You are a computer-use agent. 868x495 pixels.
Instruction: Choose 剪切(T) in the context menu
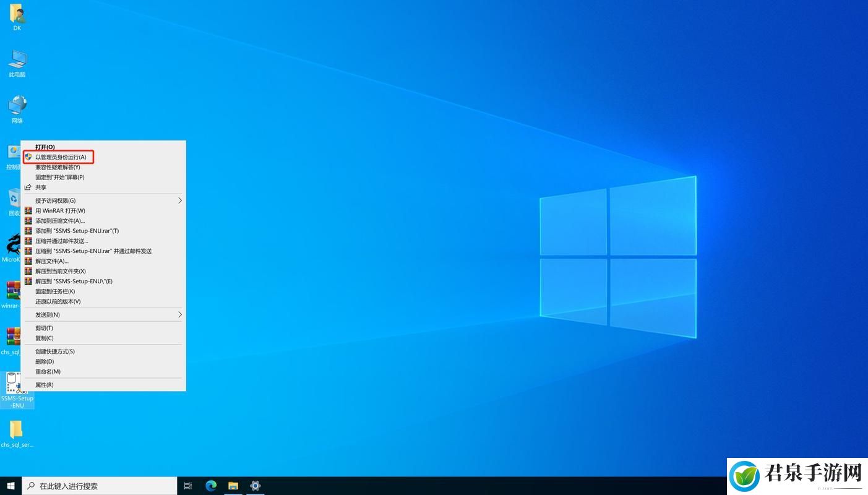(x=103, y=328)
